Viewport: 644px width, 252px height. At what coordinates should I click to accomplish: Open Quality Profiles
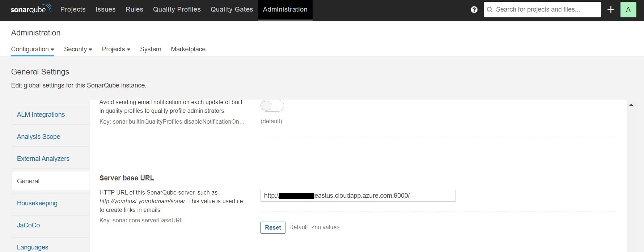click(x=177, y=9)
